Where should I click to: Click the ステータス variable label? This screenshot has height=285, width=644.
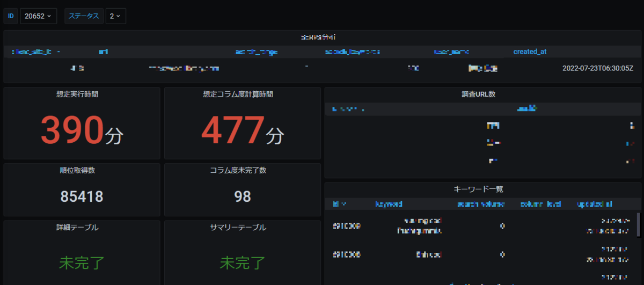coord(84,16)
